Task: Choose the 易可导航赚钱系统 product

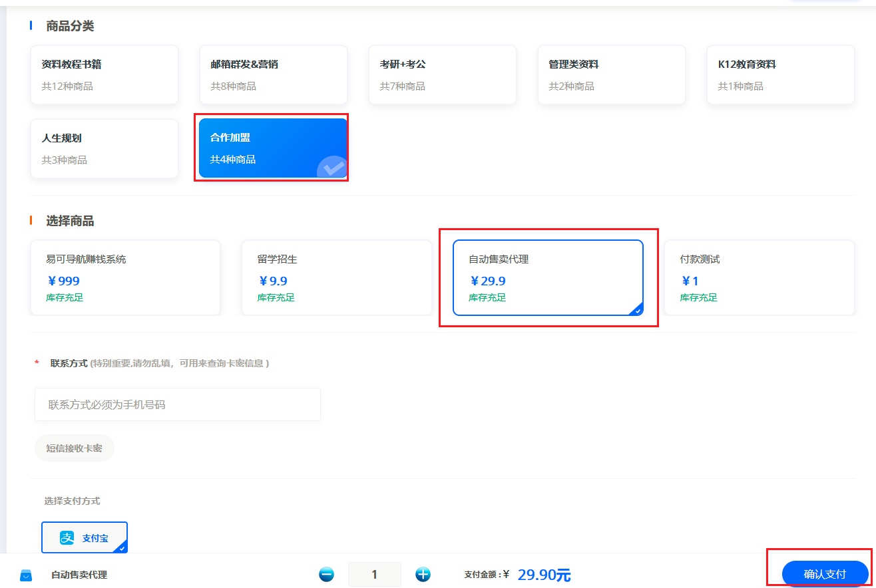Action: pos(125,277)
